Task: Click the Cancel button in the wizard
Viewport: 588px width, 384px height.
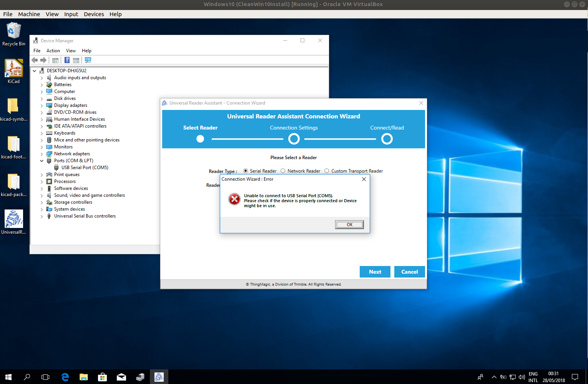Action: pos(410,272)
